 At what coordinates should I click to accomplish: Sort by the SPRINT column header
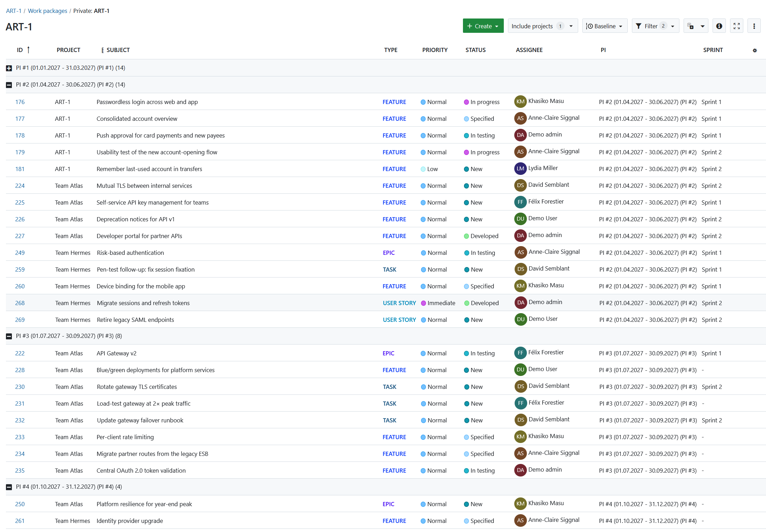(x=713, y=50)
